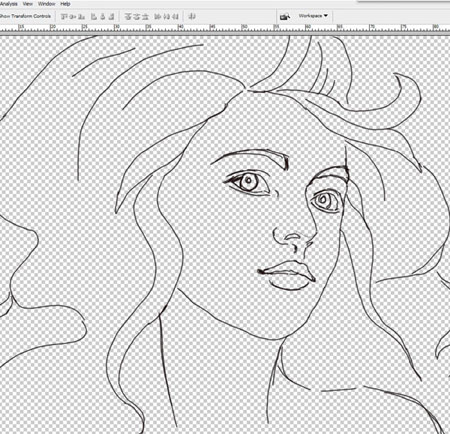Click the Distribute left edges icon
The image size is (450, 434).
pyautogui.click(x=158, y=16)
